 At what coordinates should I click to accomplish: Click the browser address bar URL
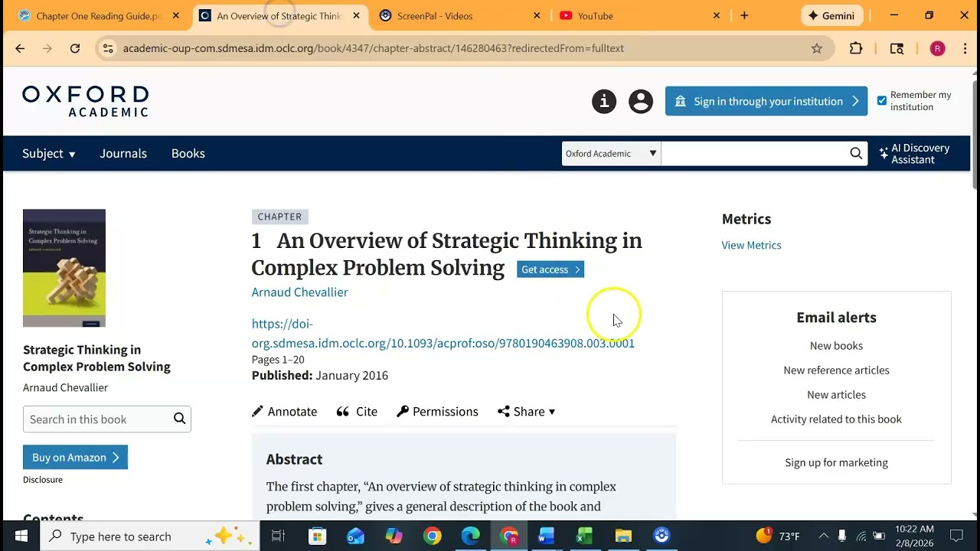point(373,48)
